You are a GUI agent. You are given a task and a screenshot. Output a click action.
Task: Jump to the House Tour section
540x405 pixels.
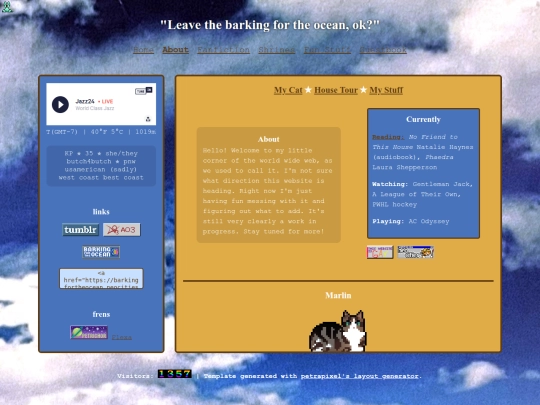pos(336,90)
